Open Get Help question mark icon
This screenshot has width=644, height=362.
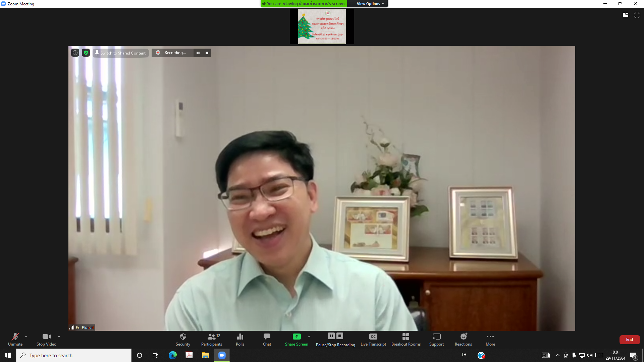481,355
